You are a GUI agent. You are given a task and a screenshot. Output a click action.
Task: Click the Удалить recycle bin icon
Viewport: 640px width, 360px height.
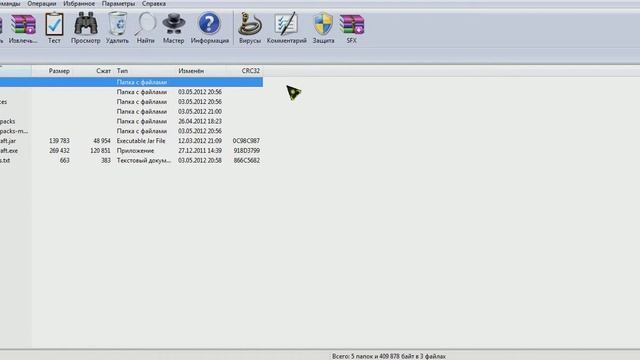click(117, 28)
